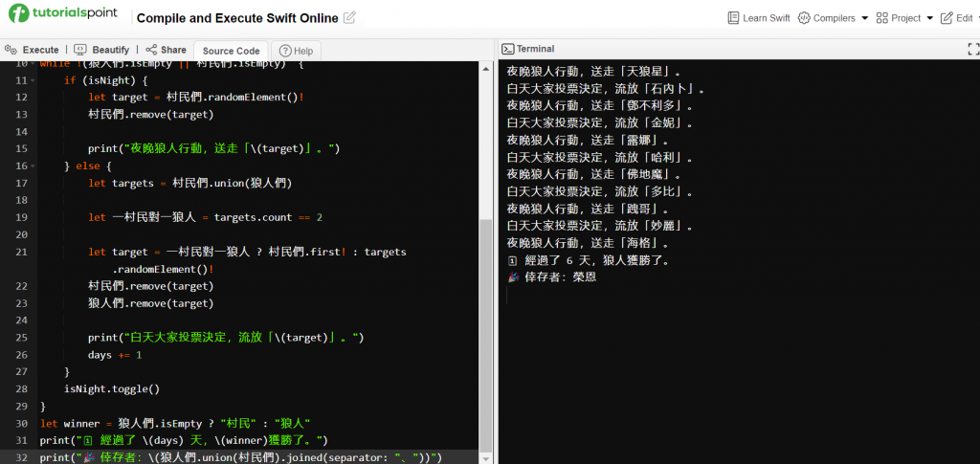Click the editor vertical scrollbar thumb
980x464 pixels.
point(485,335)
